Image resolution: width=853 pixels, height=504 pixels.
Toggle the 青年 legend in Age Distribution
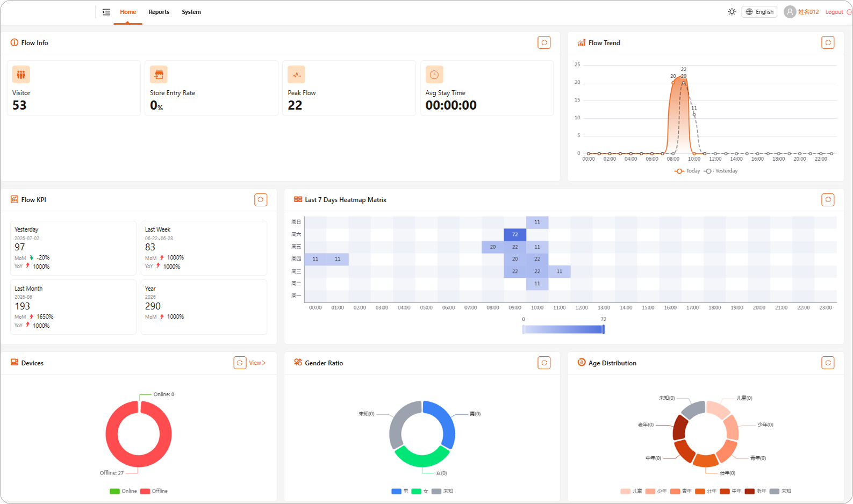tap(681, 491)
